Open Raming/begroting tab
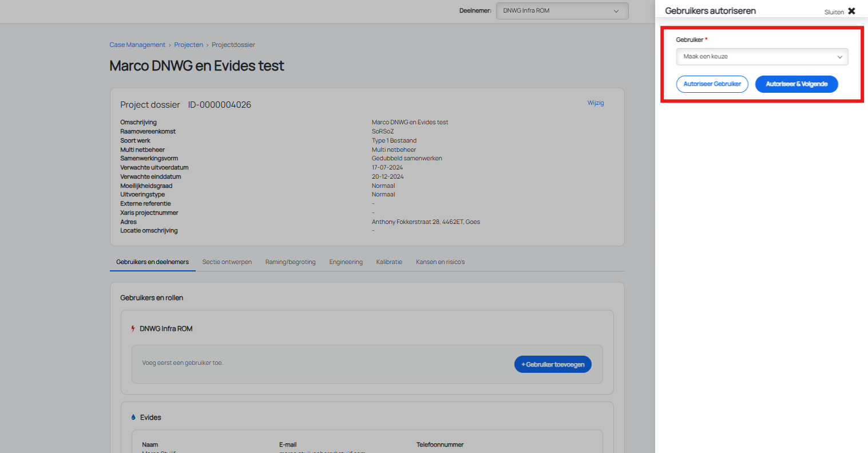The height and width of the screenshot is (453, 868). pos(291,262)
